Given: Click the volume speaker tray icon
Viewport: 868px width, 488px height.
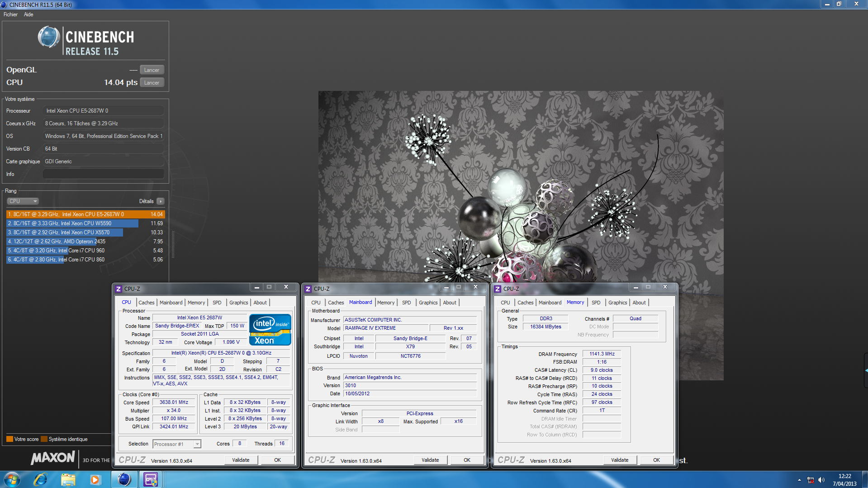Looking at the screenshot, I should 821,480.
